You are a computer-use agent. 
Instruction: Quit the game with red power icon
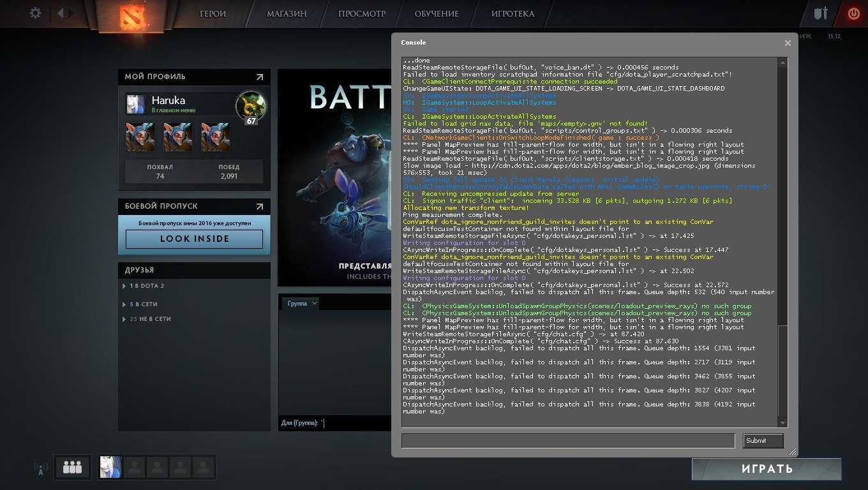tap(853, 13)
